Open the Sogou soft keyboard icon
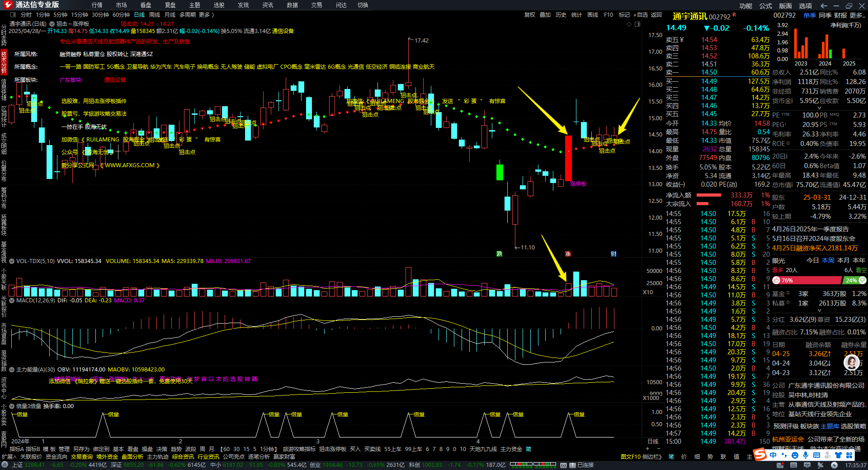Screen dimensions: 868x470 tap(816, 455)
